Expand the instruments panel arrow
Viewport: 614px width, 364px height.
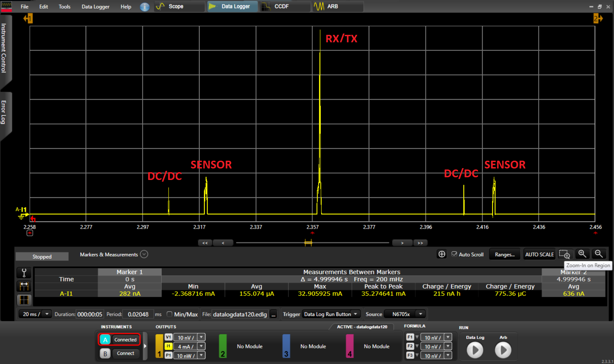click(145, 346)
